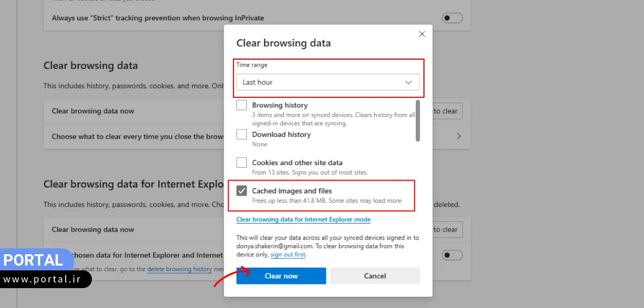
Task: Click the Internet Explorer Choose what to clear button
Action: coord(447,230)
